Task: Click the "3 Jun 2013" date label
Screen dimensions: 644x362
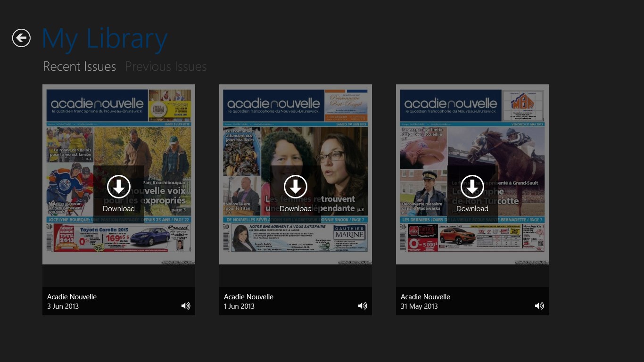Action: 63,306
